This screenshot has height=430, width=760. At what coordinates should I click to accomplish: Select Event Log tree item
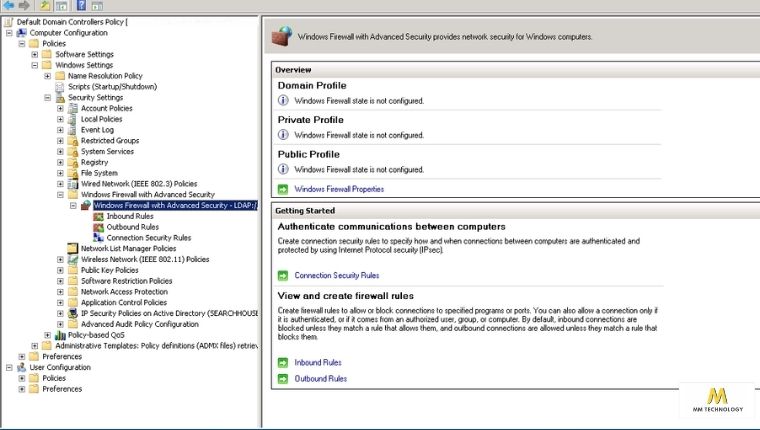97,130
